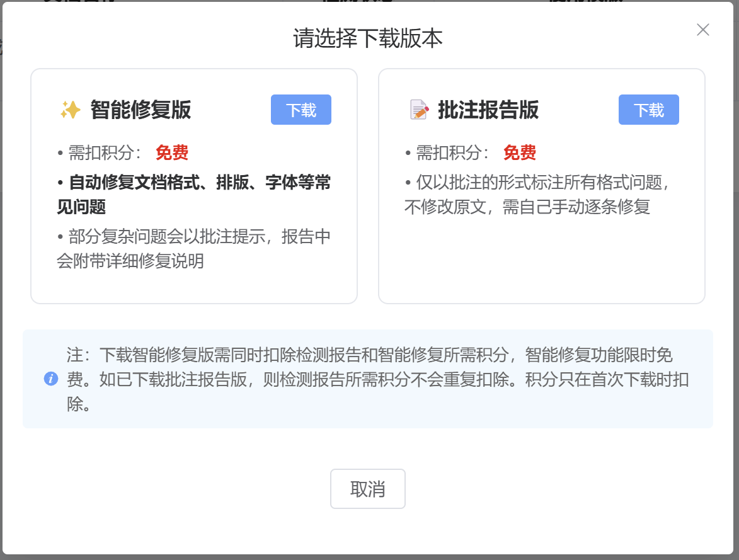Click the 请选择下载版本 dialog title
This screenshot has width=739, height=560.
[x=368, y=38]
